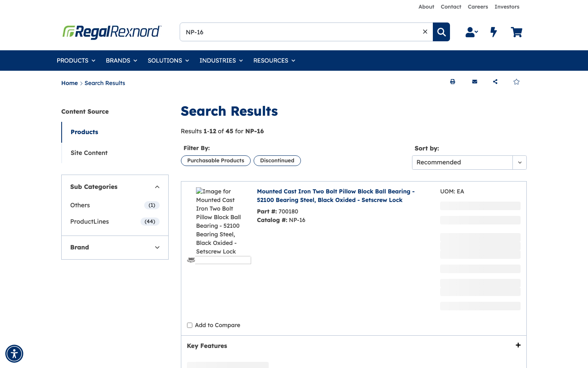The image size is (588, 368).
Task: Click the email envelope icon
Action: coord(474,82)
